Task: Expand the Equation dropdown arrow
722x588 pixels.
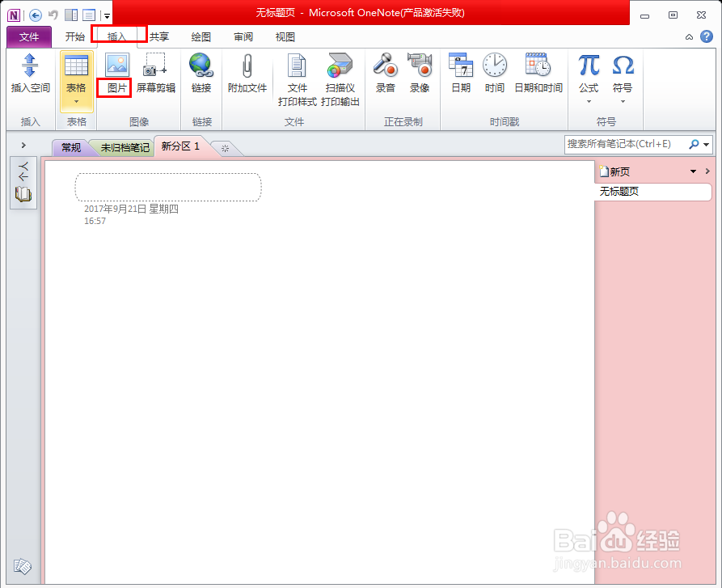Action: [x=589, y=101]
